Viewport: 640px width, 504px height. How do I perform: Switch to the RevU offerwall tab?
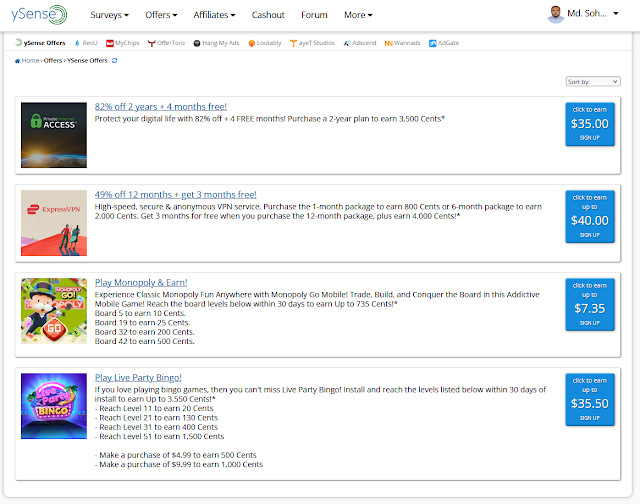pos(86,43)
